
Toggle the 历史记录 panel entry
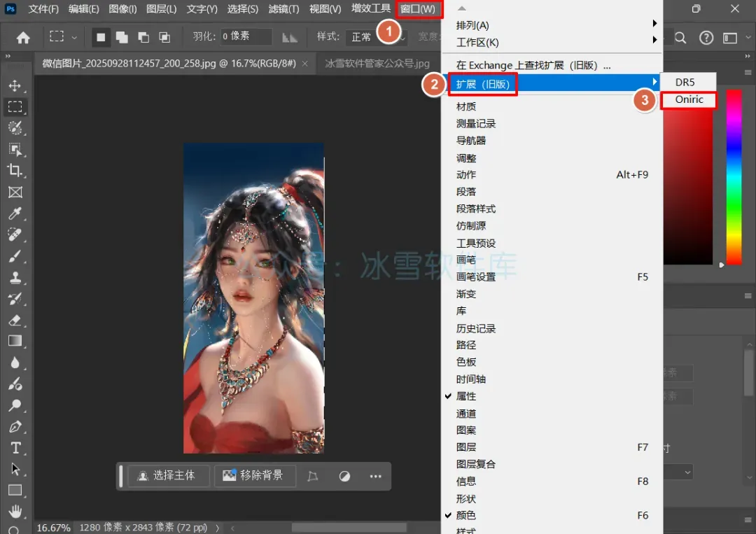[x=552, y=328]
